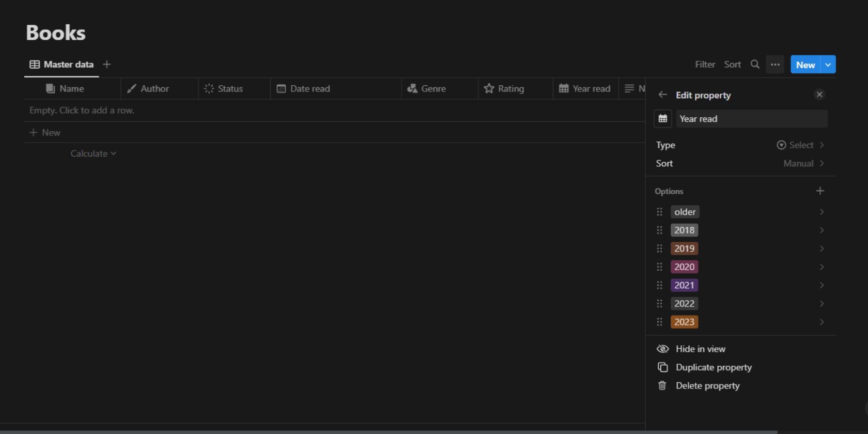Click the Rating column header
This screenshot has width=868, height=434.
(x=516, y=89)
